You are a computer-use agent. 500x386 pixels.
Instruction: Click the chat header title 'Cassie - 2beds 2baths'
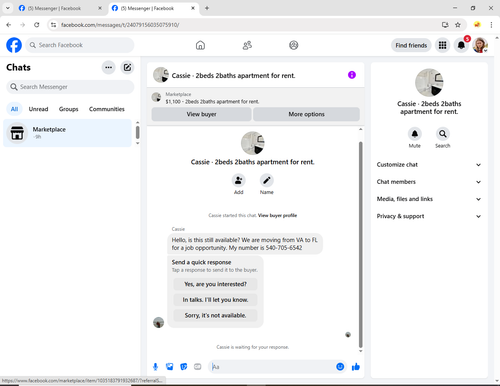(x=233, y=76)
